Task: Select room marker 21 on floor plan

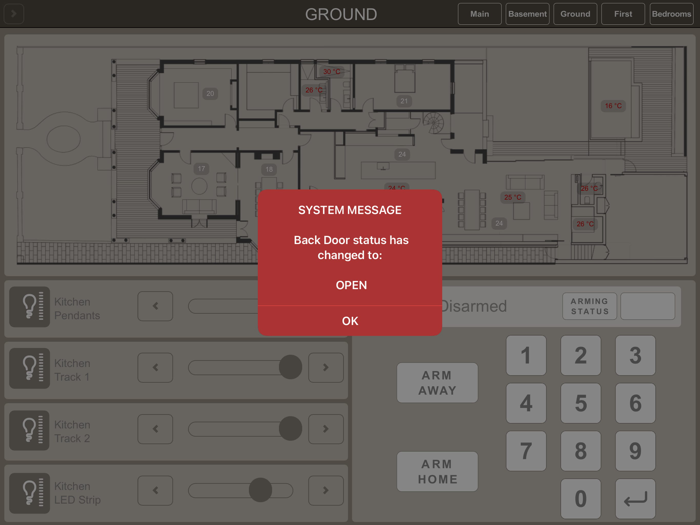Action: click(404, 101)
